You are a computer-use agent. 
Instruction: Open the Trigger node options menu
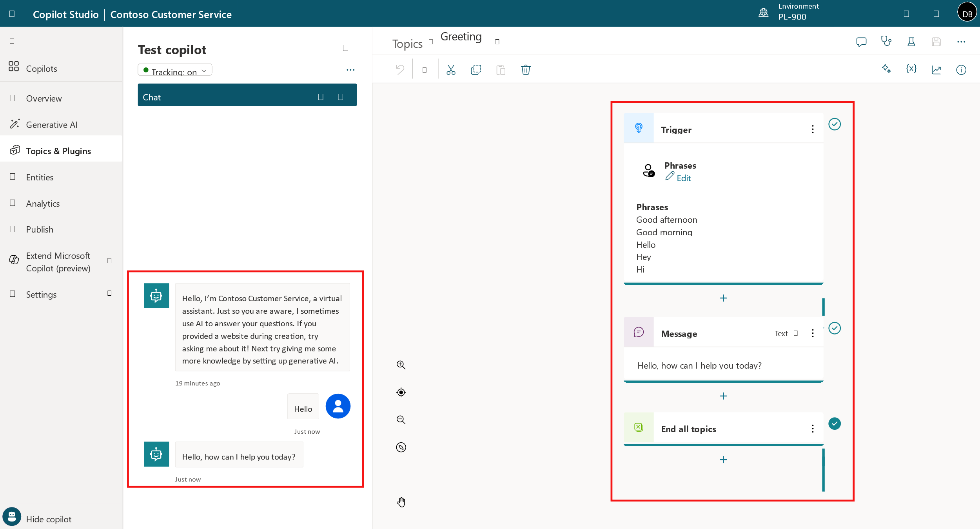pos(813,129)
